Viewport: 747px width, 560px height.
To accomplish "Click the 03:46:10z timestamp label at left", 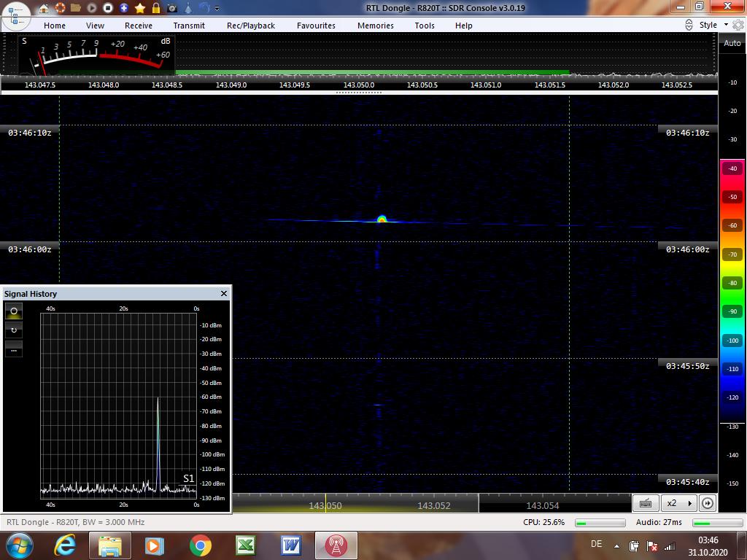I will pyautogui.click(x=29, y=133).
